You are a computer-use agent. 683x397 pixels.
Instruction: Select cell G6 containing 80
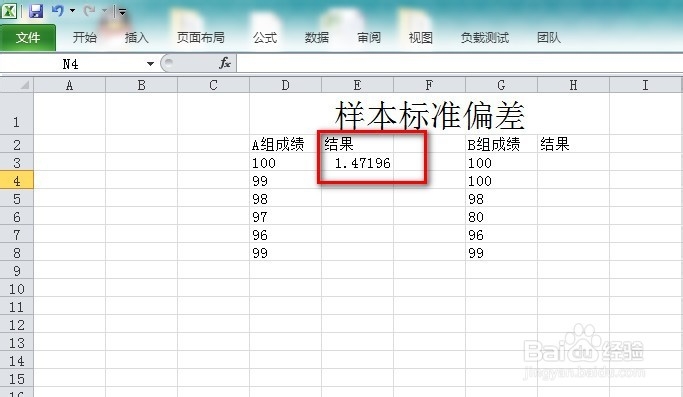click(501, 216)
